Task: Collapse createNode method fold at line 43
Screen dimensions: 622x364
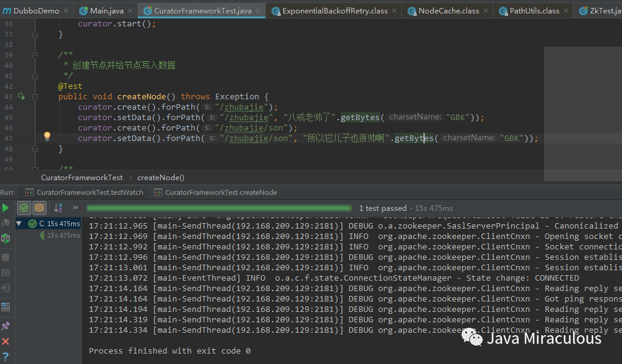Action: point(35,96)
